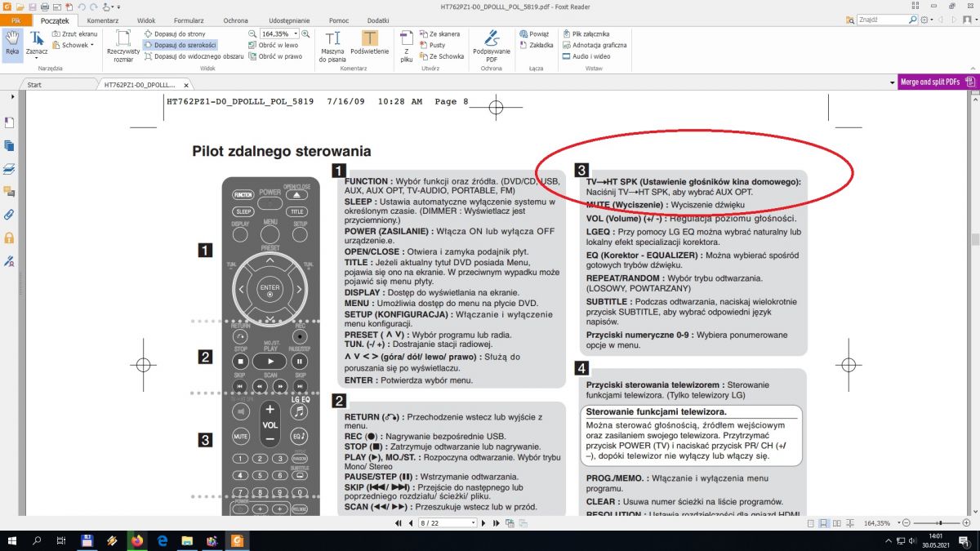
Task: Rotate view with Obróć w prawo
Action: pyautogui.click(x=275, y=56)
